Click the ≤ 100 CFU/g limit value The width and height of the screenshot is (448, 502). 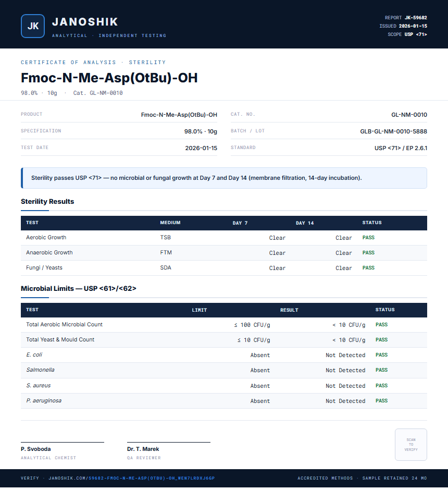point(252,325)
